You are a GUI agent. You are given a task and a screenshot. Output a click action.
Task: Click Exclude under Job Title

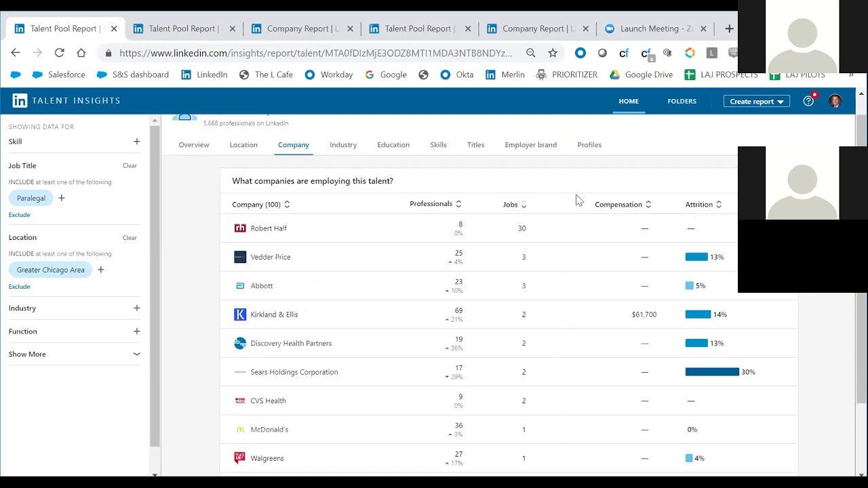(x=19, y=215)
